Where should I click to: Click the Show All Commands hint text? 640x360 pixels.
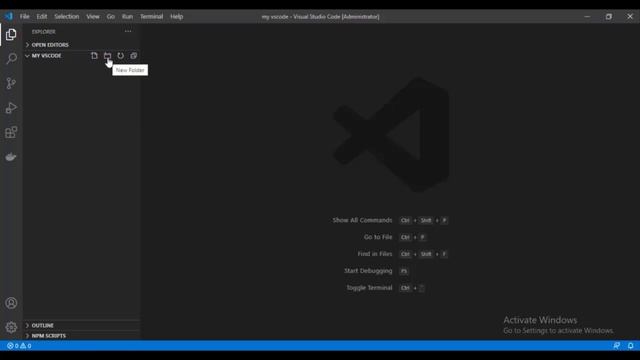[x=362, y=220]
